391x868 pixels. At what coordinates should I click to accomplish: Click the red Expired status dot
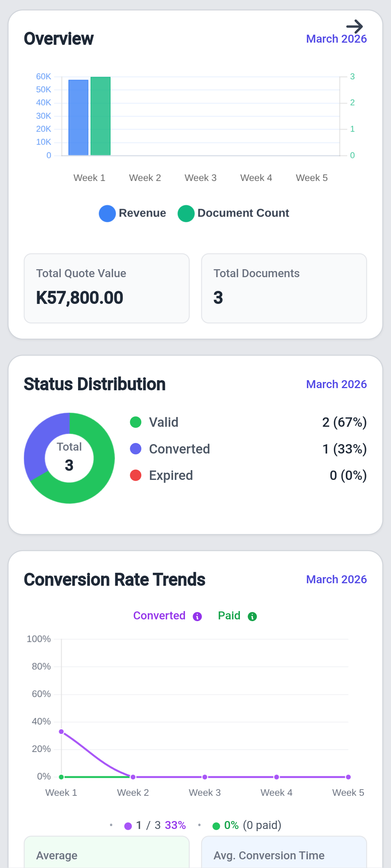click(x=136, y=475)
